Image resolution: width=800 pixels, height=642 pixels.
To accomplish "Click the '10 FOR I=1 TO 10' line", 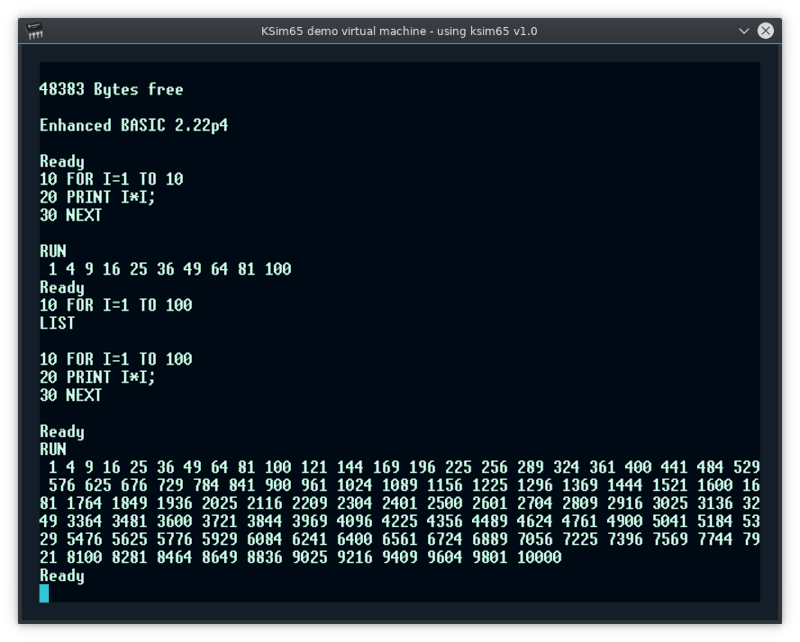I will click(111, 179).
